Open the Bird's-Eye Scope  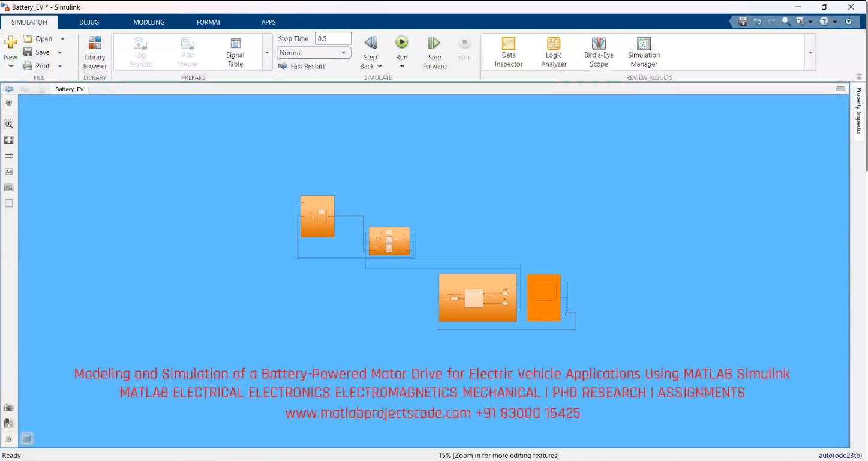[x=598, y=52]
